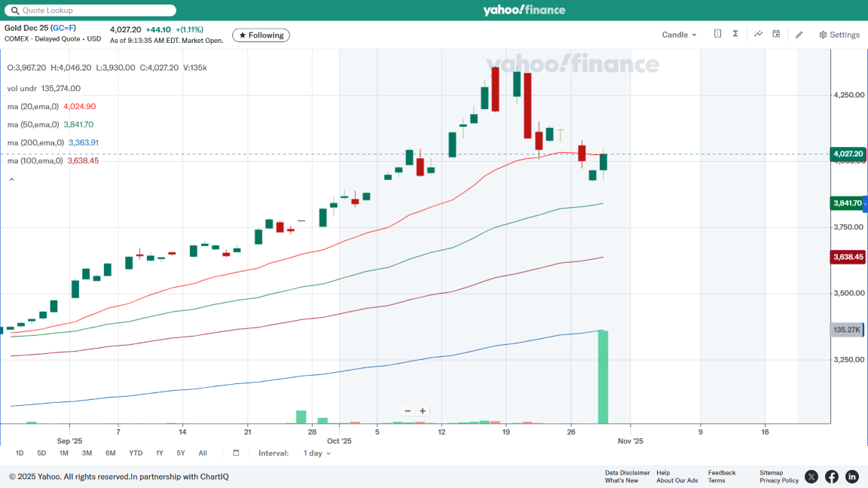Open the Data Disclaimer link
The image size is (868, 488).
627,473
